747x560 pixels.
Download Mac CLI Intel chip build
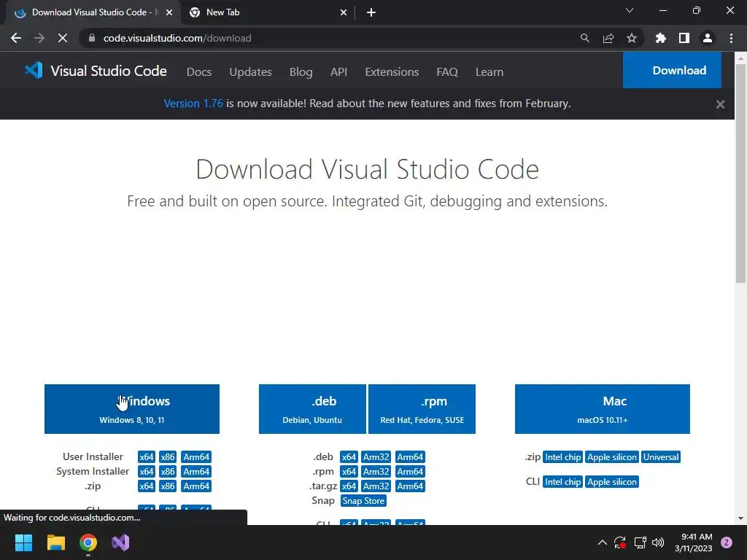[x=563, y=482]
